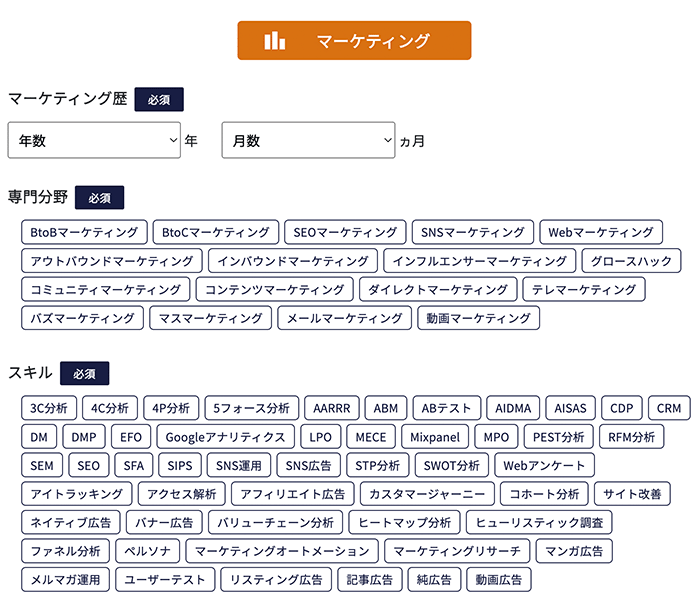The width and height of the screenshot is (700, 616).
Task: Select the CRM skill tag
Action: pyautogui.click(x=669, y=408)
